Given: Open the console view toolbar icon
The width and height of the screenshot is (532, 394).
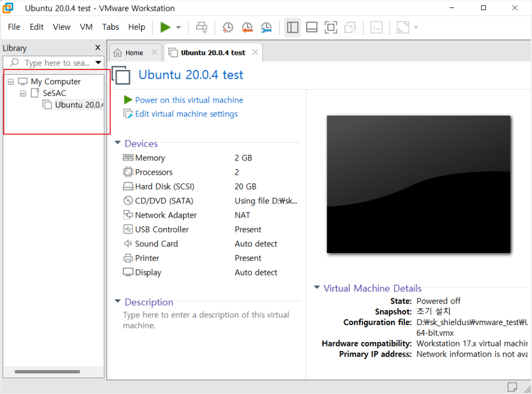Looking at the screenshot, I should [x=377, y=27].
